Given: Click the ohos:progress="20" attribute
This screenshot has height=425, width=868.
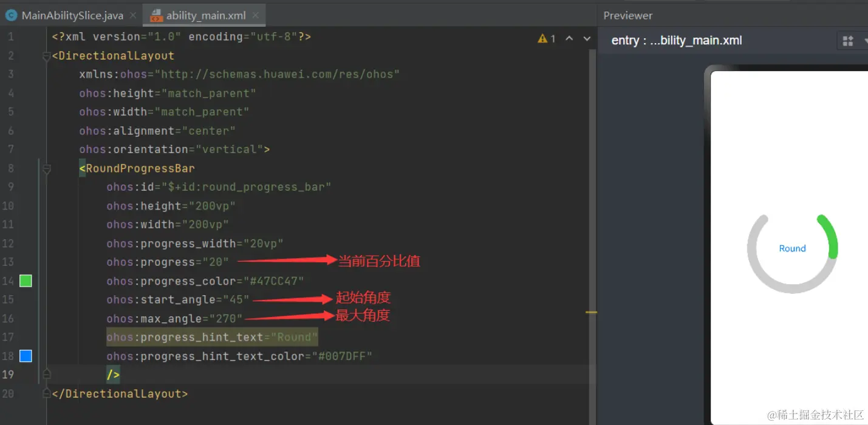Looking at the screenshot, I should coord(168,262).
